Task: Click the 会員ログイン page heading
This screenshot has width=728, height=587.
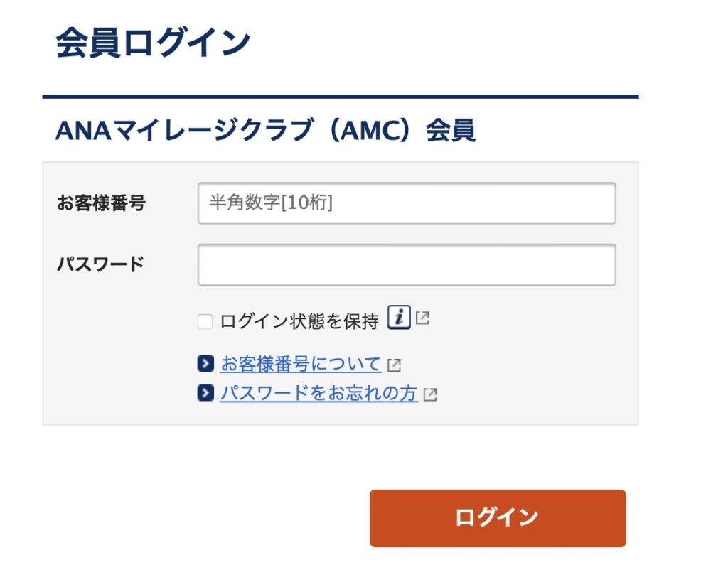Action: (153, 43)
